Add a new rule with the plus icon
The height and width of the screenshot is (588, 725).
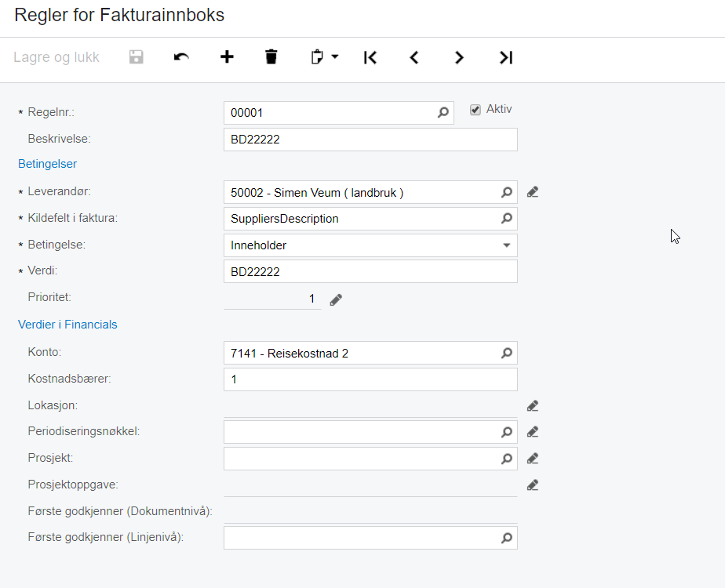(x=227, y=57)
